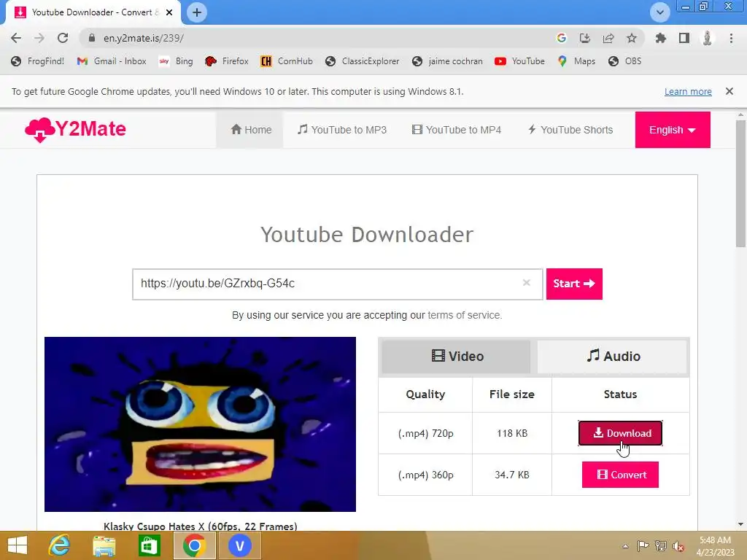Reload the page with the refresh icon

tap(63, 38)
